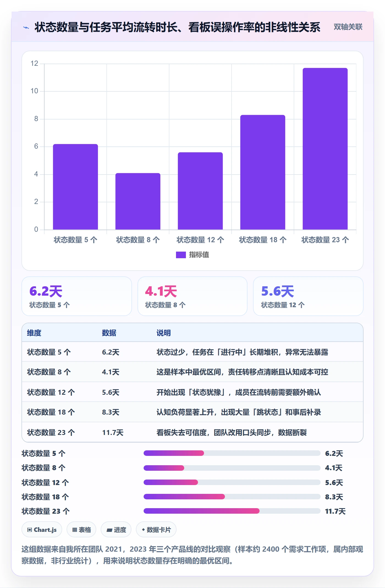
Task: Click the 维度 column header
Action: [34, 333]
